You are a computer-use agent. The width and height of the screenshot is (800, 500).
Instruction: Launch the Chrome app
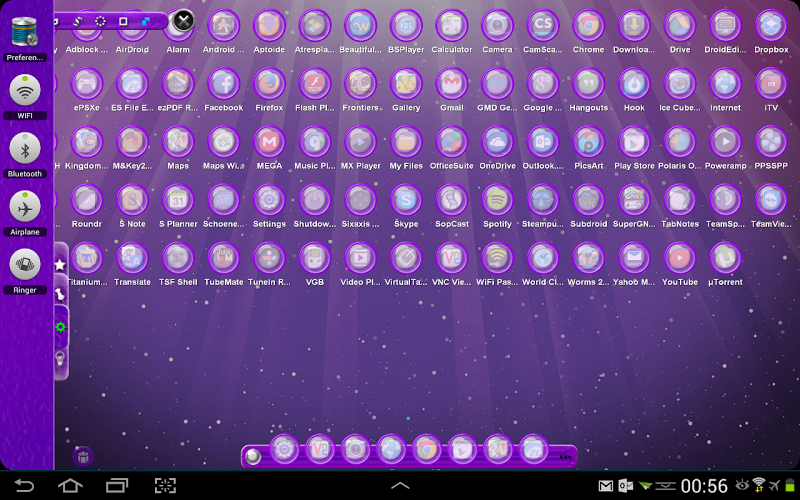pos(588,25)
